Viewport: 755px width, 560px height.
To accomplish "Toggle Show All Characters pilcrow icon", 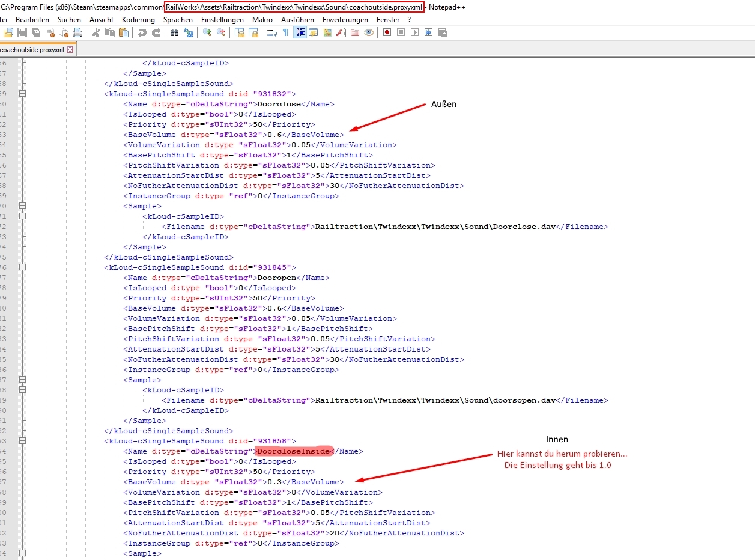I will (285, 32).
